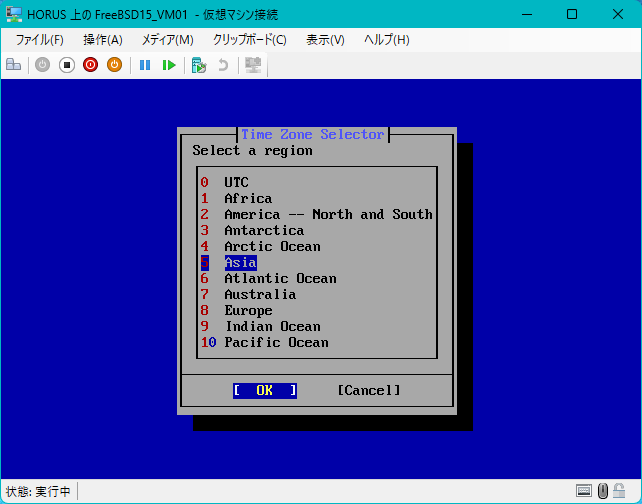
Task: Click the Revert undo arrow icon
Action: click(223, 65)
